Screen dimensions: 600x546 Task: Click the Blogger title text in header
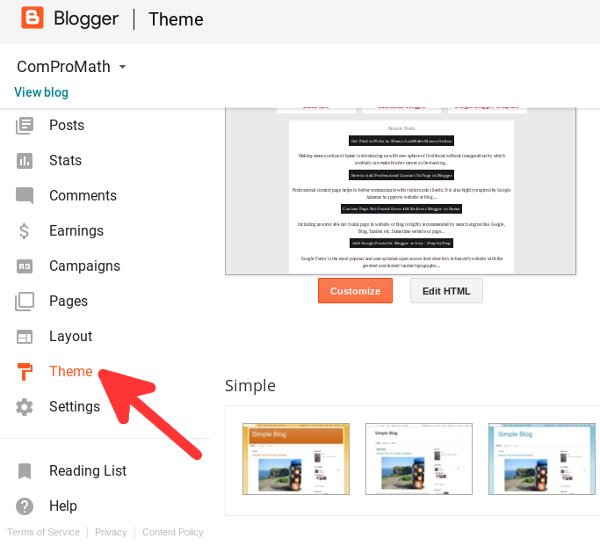point(86,19)
